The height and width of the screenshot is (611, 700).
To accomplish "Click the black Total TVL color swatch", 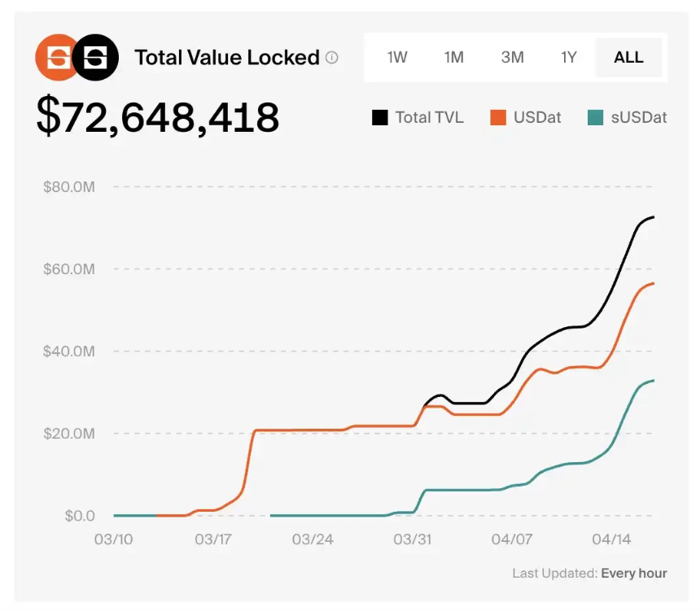I will 380,117.
